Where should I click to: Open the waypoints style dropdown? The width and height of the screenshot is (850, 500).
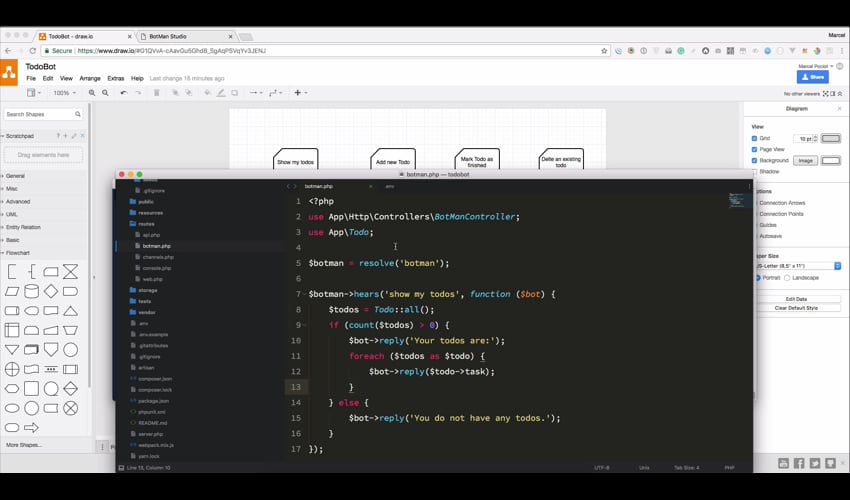(275, 93)
